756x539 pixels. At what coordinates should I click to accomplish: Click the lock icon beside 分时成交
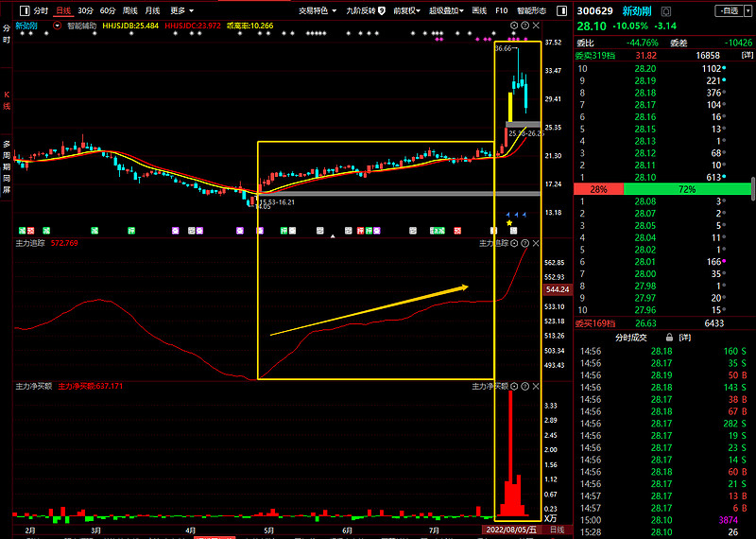668,337
